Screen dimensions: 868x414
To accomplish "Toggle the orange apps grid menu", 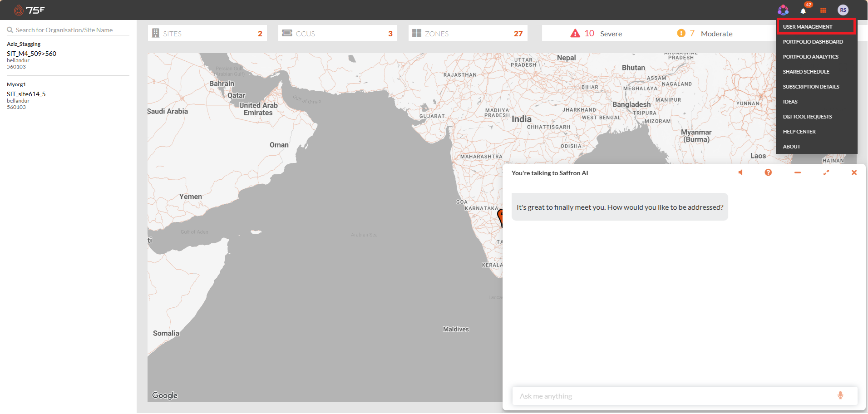I will point(823,10).
